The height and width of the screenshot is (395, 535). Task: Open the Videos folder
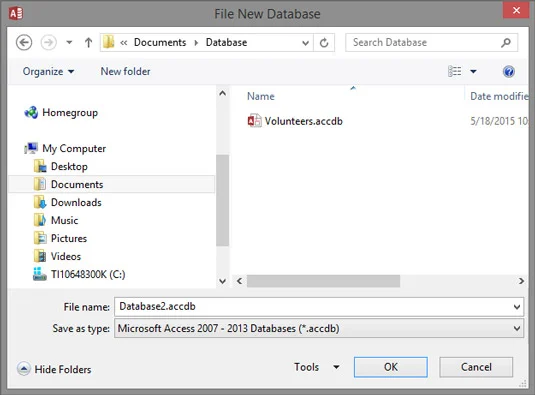tap(66, 257)
